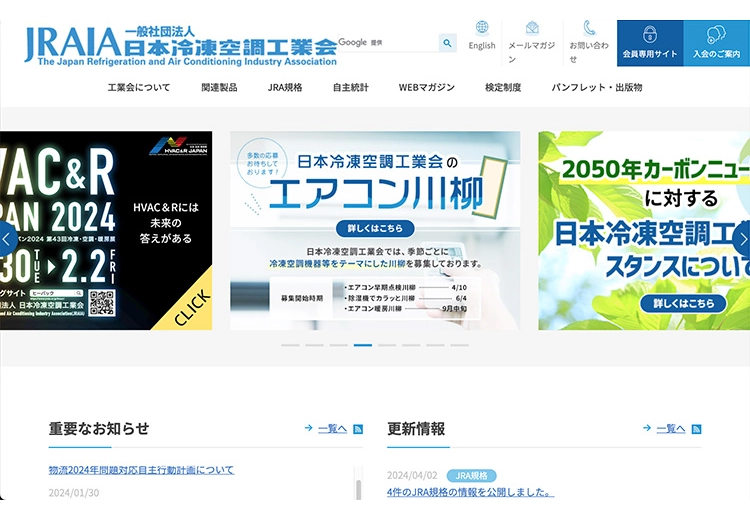This screenshot has height=520, width=750.
Task: Select the third carousel indicator dash
Action: 339,345
